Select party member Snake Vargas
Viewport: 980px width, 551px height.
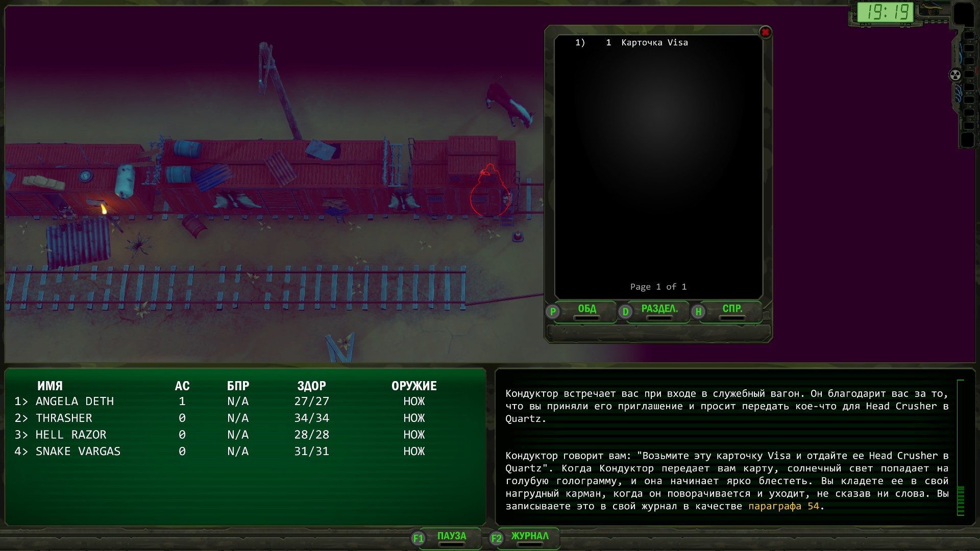click(78, 452)
